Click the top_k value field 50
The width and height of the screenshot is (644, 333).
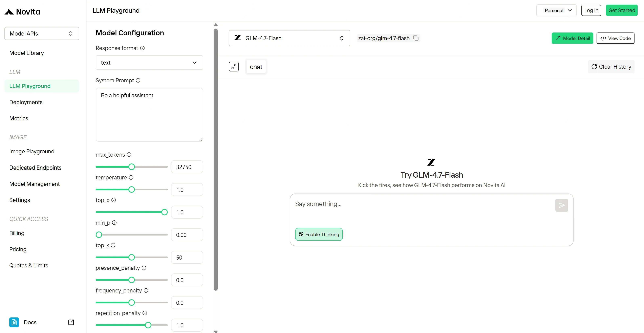point(187,257)
